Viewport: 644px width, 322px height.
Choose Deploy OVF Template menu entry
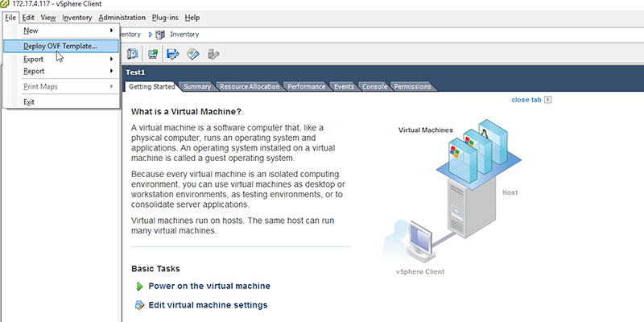tap(61, 46)
